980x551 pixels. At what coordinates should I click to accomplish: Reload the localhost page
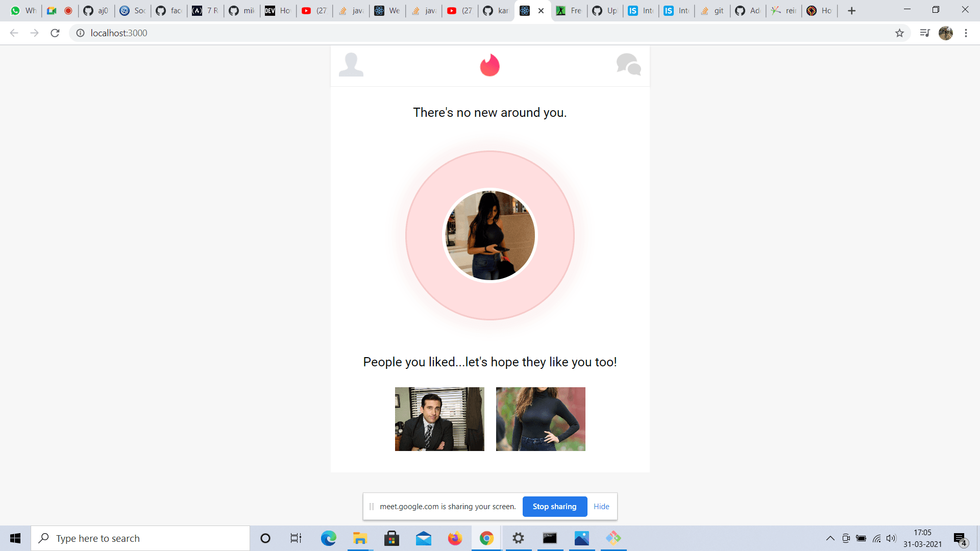55,33
